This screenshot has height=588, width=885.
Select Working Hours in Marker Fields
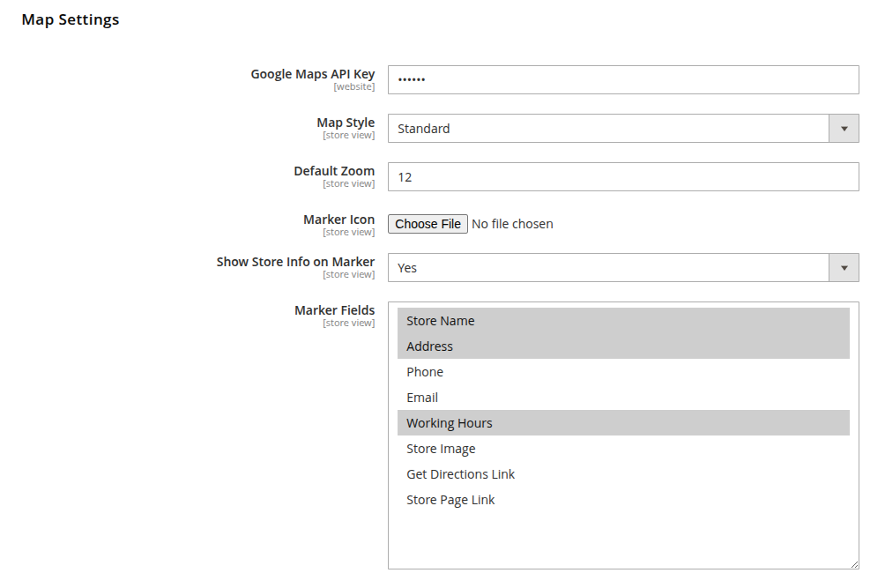click(x=623, y=423)
